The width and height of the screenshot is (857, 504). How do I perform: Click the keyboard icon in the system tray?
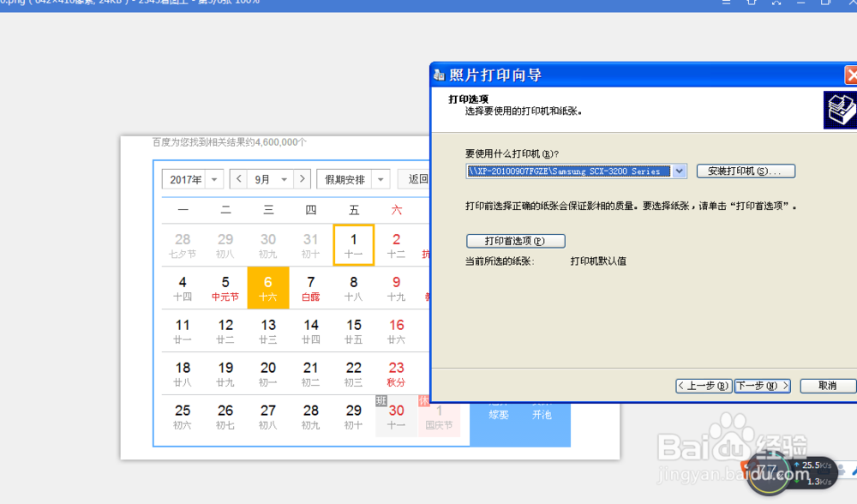[824, 472]
